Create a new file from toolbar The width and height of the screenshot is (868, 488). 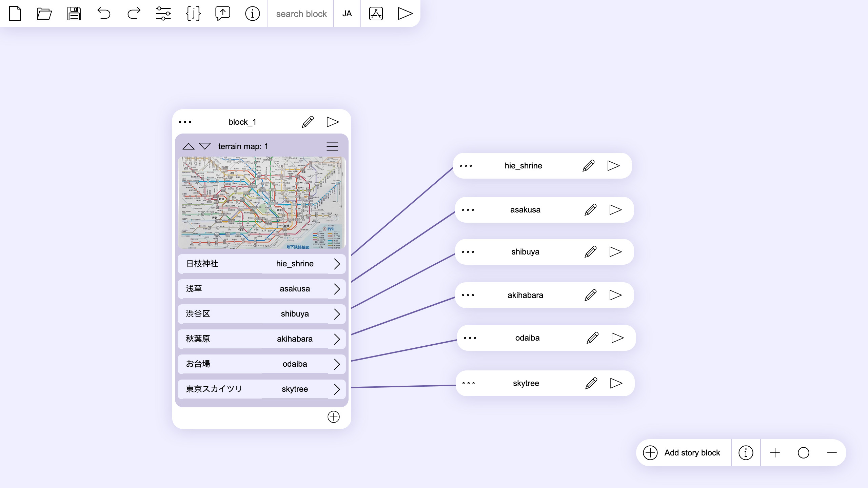15,14
